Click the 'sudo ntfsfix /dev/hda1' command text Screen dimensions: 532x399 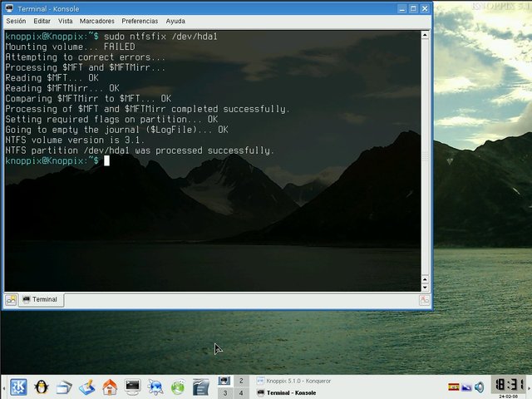pos(160,37)
